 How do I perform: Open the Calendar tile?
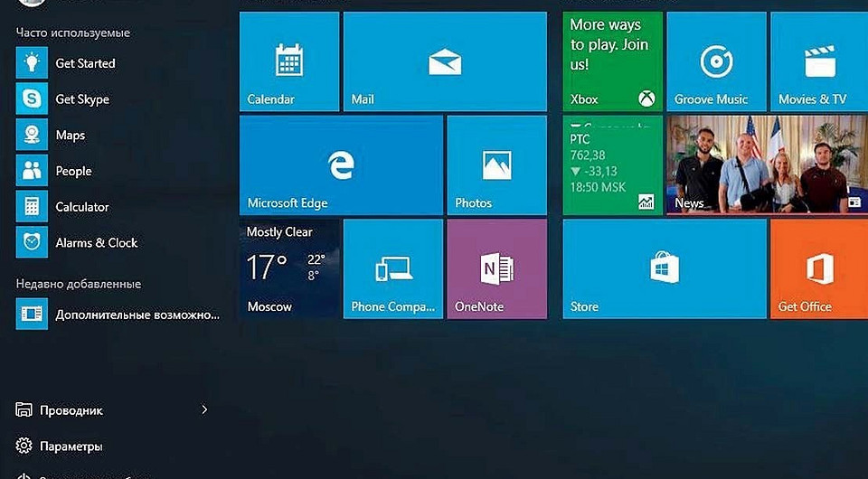click(289, 61)
